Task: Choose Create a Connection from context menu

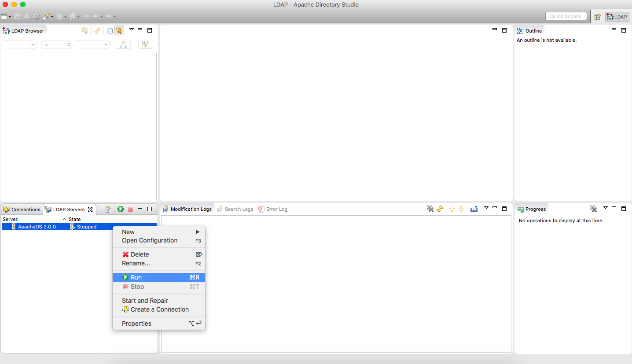Action: 159,309
